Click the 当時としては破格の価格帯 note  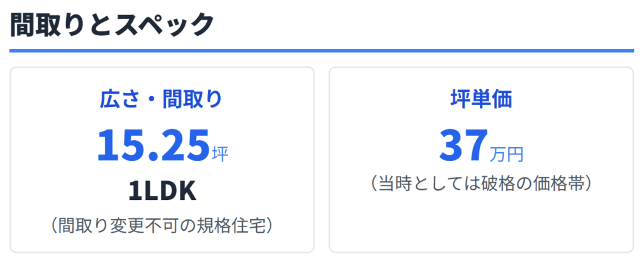click(x=481, y=184)
